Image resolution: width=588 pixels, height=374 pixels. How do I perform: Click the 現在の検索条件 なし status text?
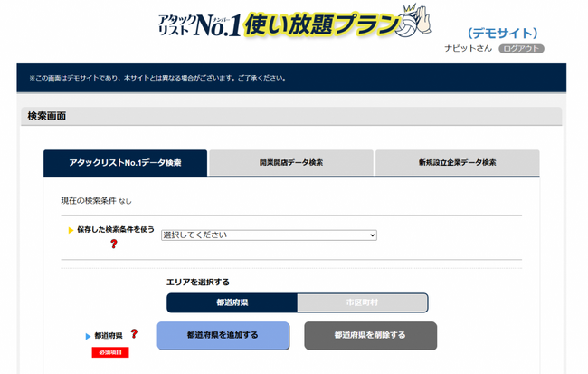pyautogui.click(x=97, y=201)
